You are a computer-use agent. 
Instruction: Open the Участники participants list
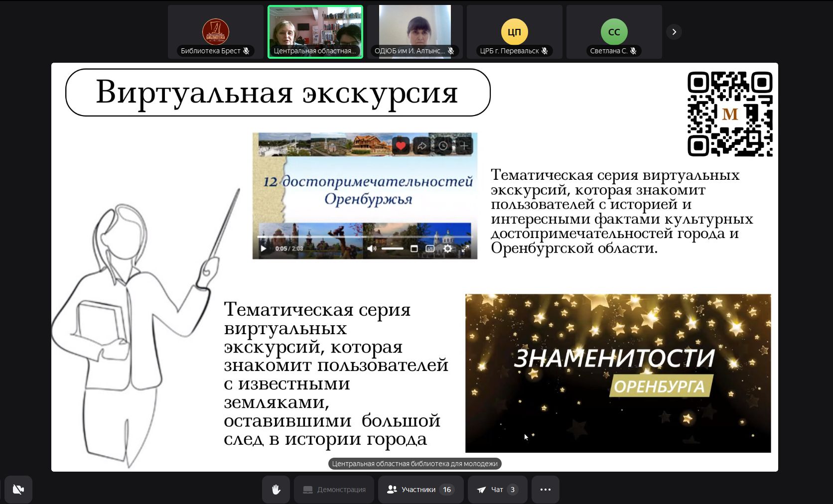coord(420,490)
